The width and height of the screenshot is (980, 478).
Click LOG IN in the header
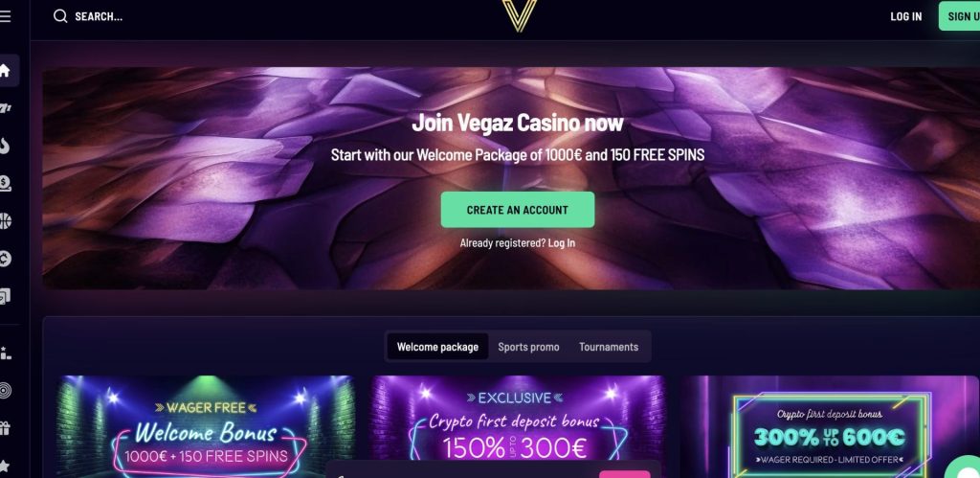pyautogui.click(x=905, y=16)
